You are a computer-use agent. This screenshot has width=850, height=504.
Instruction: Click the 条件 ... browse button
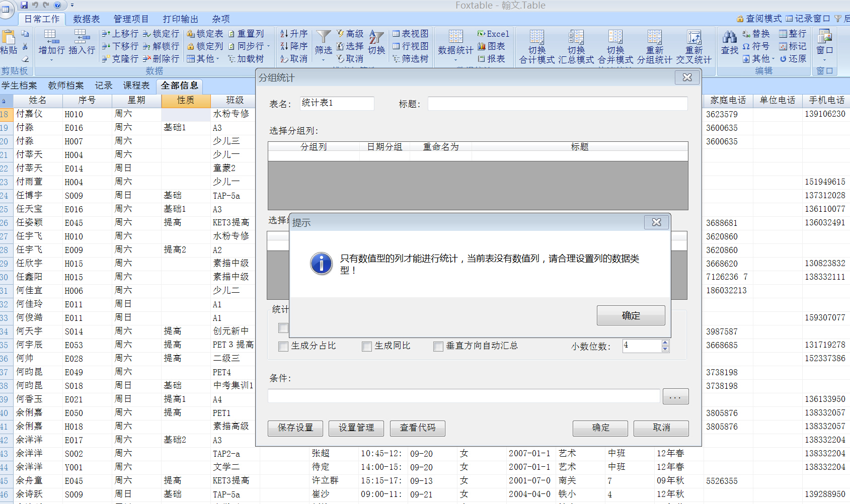coord(675,396)
